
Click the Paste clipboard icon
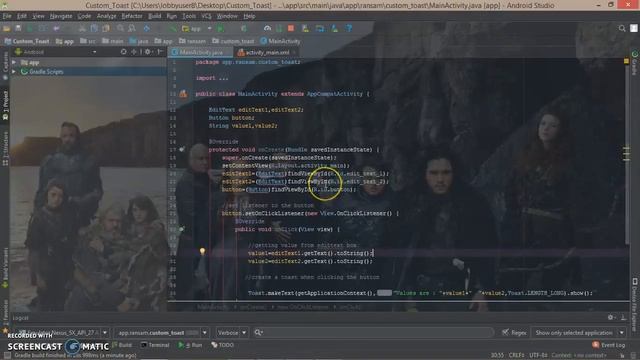106,29
